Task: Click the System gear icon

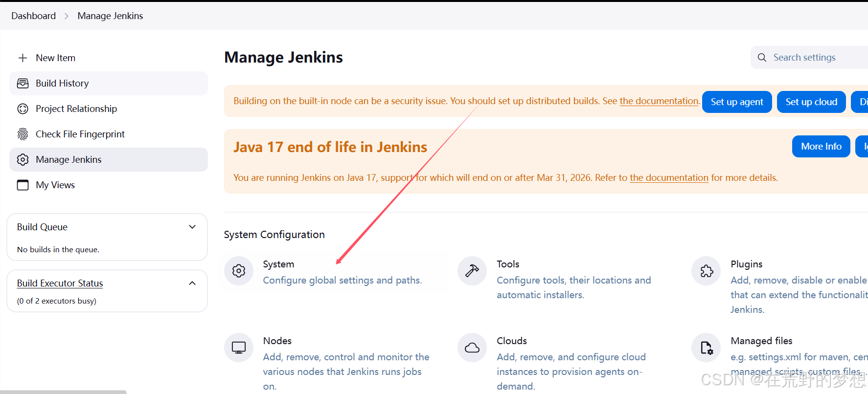Action: [239, 271]
